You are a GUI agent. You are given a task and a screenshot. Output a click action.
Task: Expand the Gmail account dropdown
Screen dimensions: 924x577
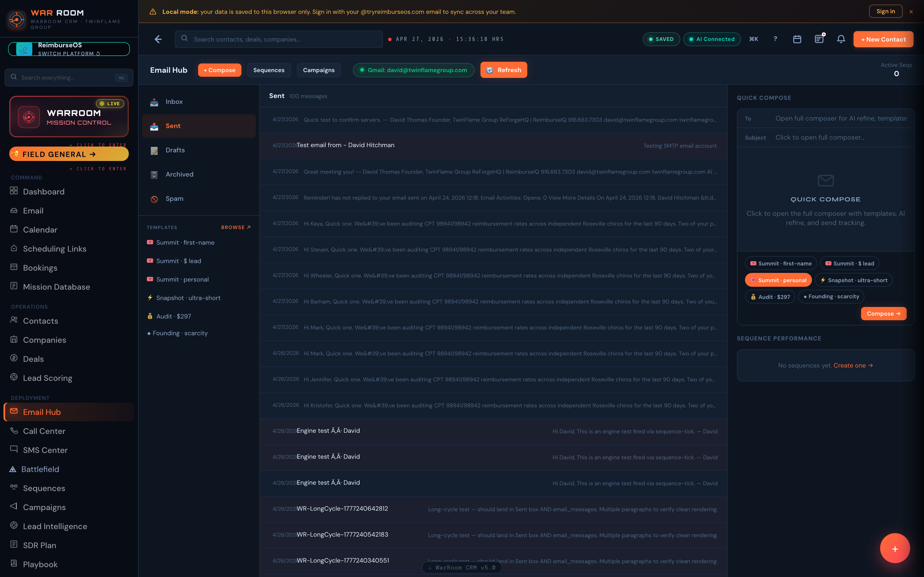coord(413,70)
